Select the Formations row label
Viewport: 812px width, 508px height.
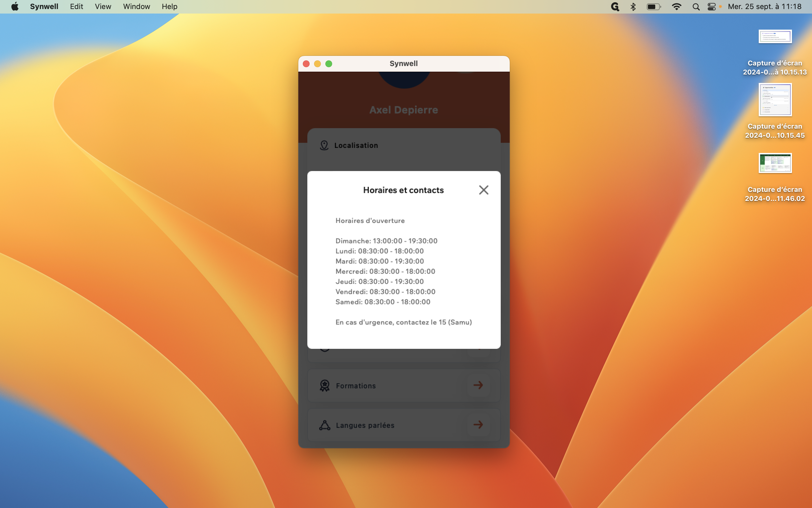point(356,386)
